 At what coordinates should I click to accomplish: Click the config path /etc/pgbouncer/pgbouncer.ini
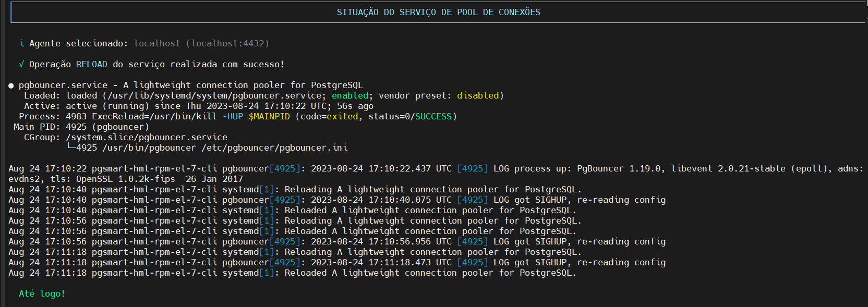click(274, 148)
